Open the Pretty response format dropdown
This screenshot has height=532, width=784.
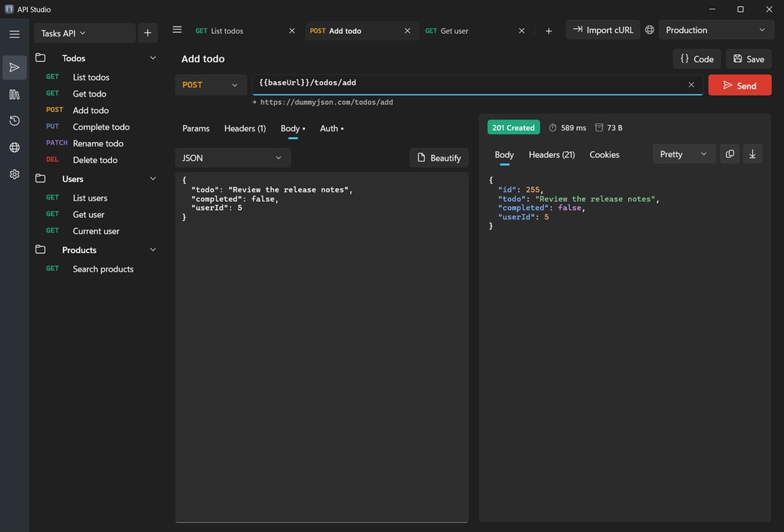point(684,154)
